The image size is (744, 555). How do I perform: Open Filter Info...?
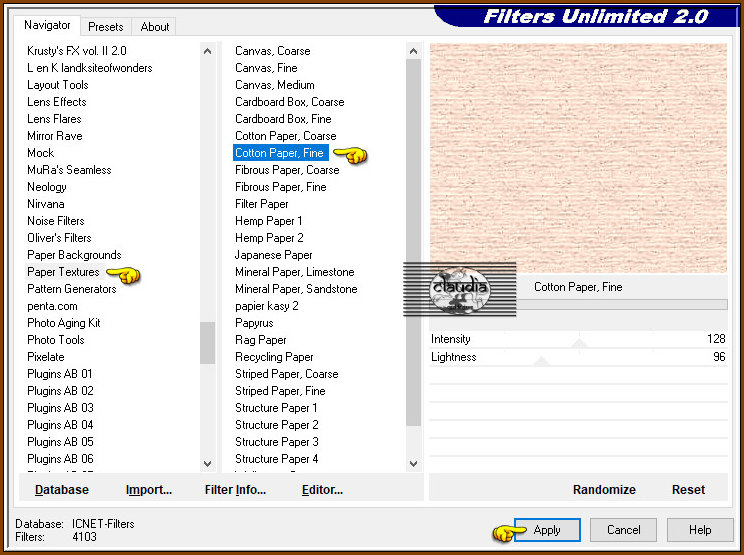pyautogui.click(x=235, y=490)
